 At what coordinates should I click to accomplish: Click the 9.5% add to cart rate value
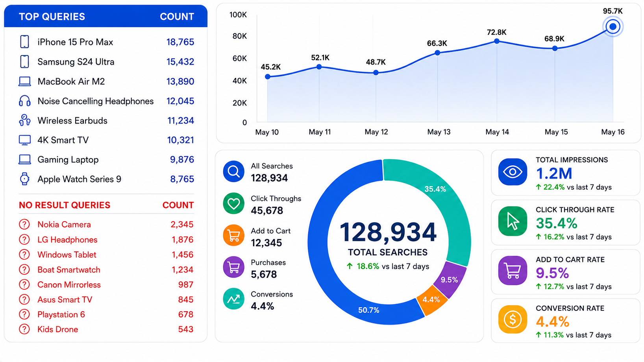pyautogui.click(x=552, y=273)
